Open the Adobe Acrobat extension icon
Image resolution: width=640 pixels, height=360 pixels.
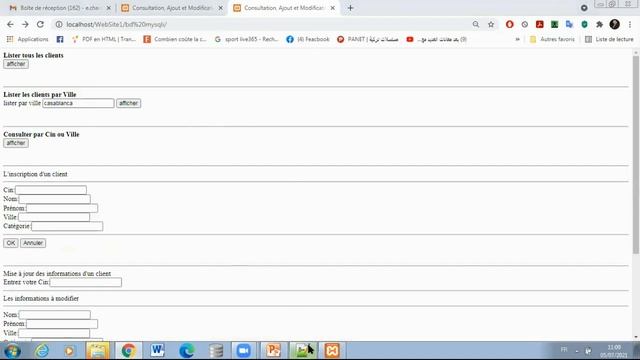click(540, 24)
